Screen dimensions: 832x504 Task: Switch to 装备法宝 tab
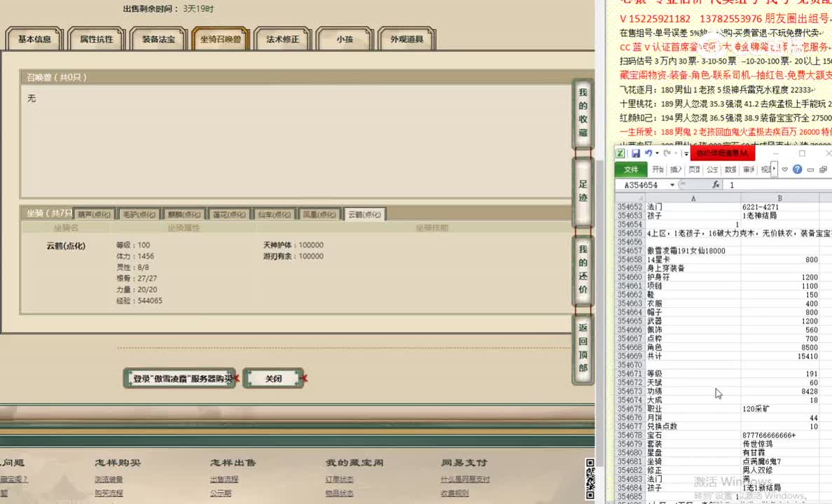point(159,39)
